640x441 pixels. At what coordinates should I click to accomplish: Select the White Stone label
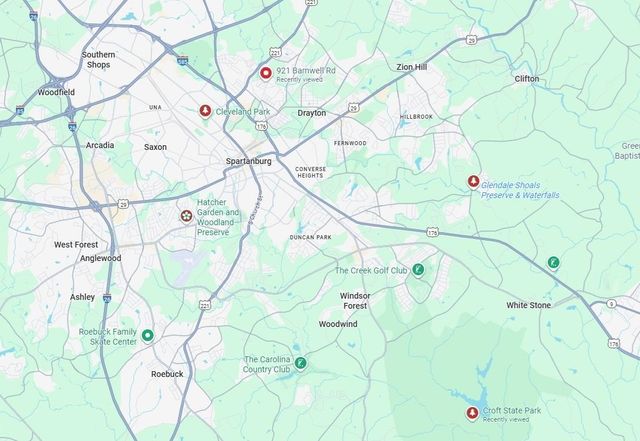(529, 305)
